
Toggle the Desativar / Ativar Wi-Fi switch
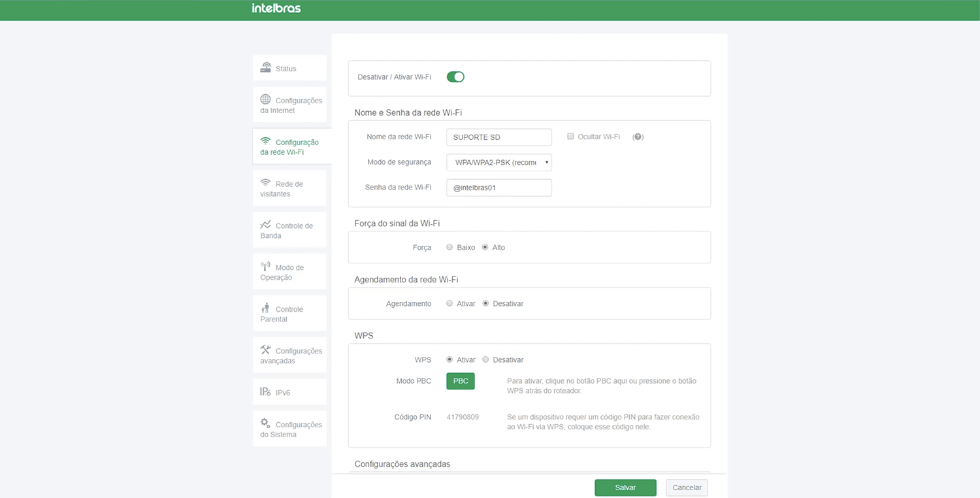pyautogui.click(x=455, y=77)
